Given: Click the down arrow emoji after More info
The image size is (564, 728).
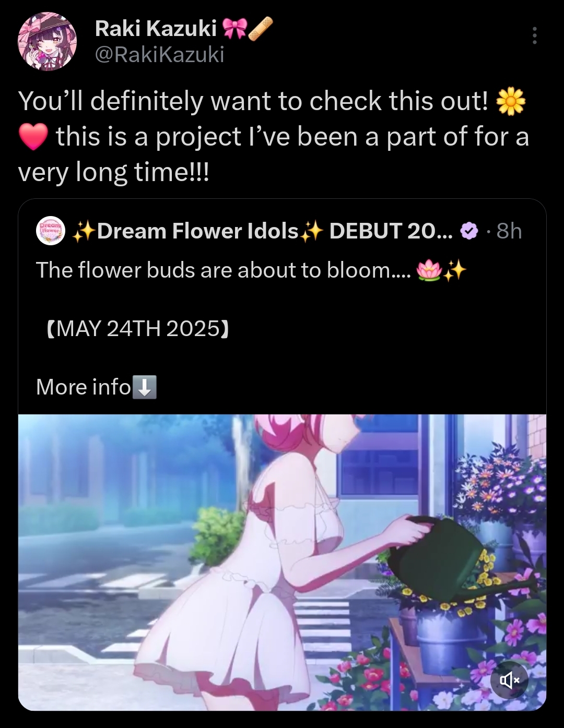Looking at the screenshot, I should coord(145,387).
